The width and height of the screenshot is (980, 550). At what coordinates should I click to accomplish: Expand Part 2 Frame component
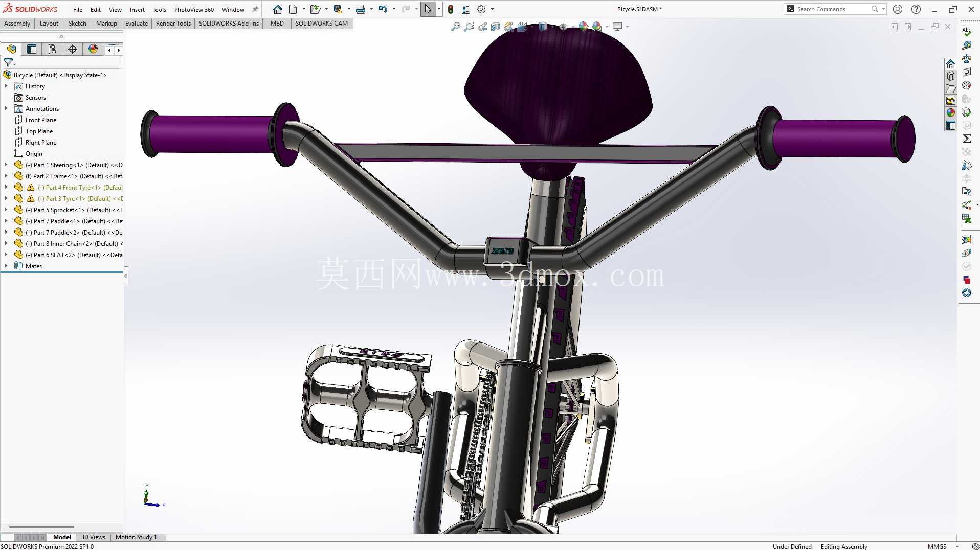(x=6, y=176)
